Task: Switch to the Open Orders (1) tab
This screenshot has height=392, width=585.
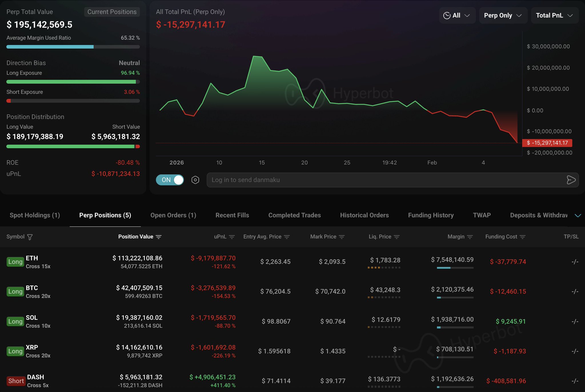Action: coord(173,215)
